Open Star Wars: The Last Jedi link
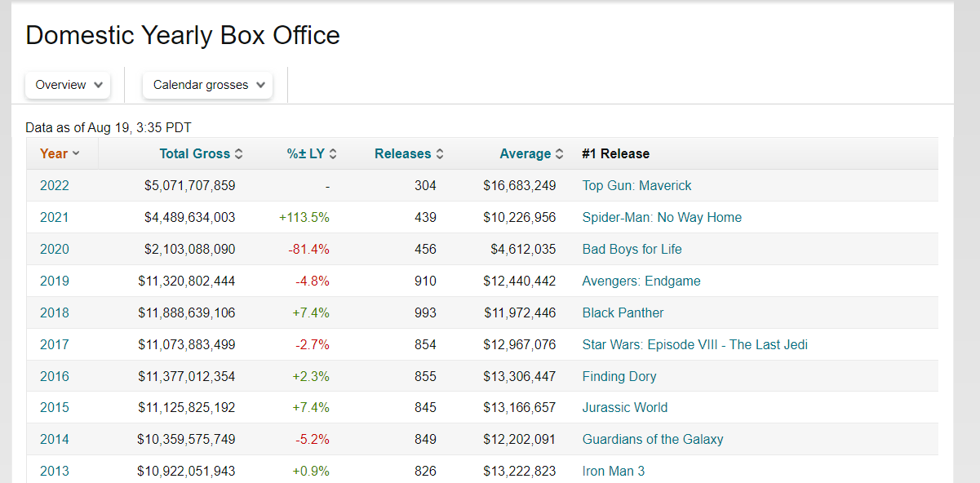 click(x=695, y=344)
